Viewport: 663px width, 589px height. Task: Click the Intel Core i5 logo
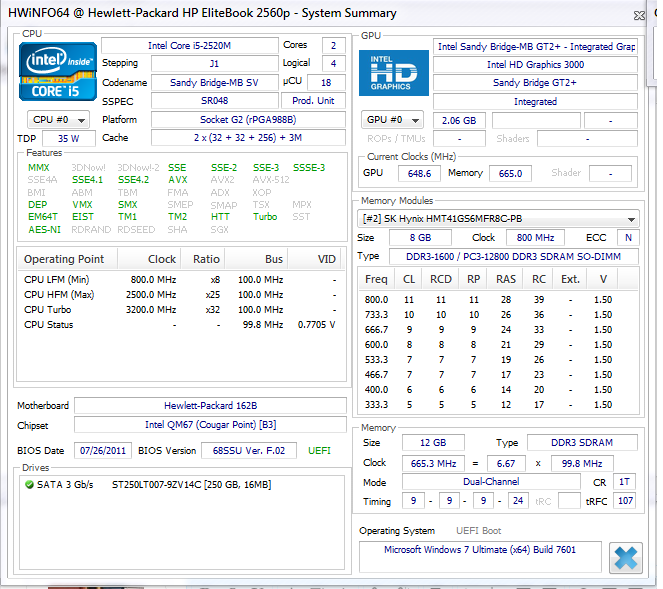click(59, 72)
